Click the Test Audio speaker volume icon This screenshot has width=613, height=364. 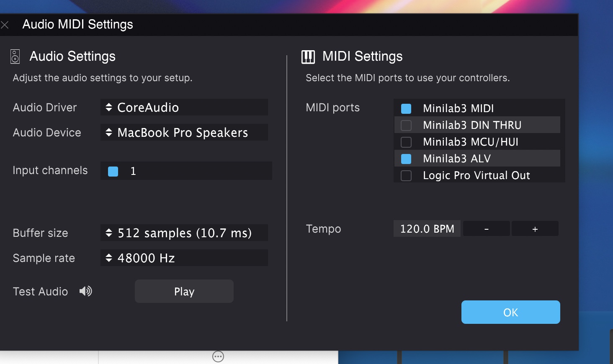coord(86,291)
